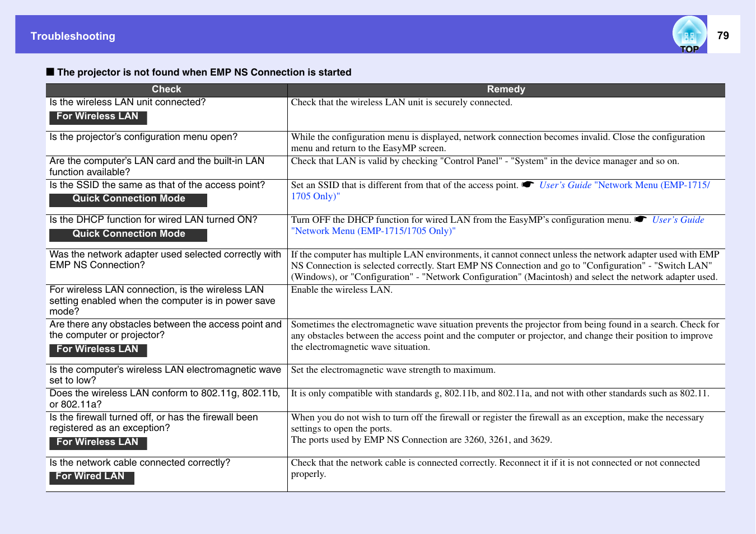The image size is (756, 534).
Task: Click 'Does the wireless LAN conform to 802.11g' question
Action: point(165,399)
